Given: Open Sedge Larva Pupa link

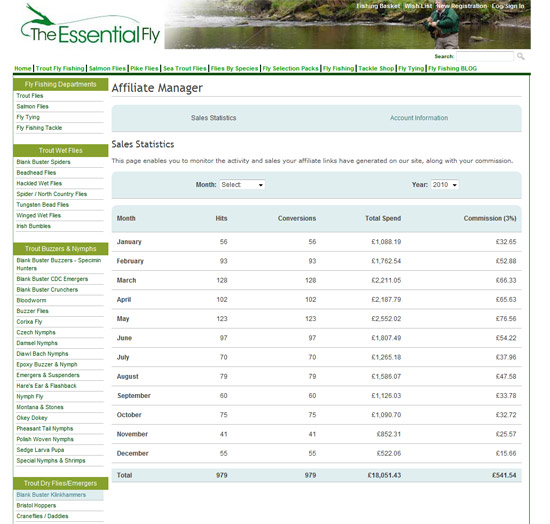Looking at the screenshot, I should [40, 450].
